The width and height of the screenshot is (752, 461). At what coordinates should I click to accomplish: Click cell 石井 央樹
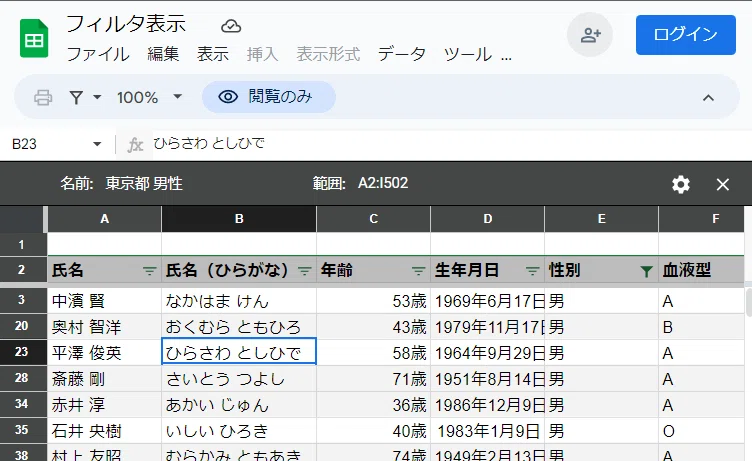(105, 430)
